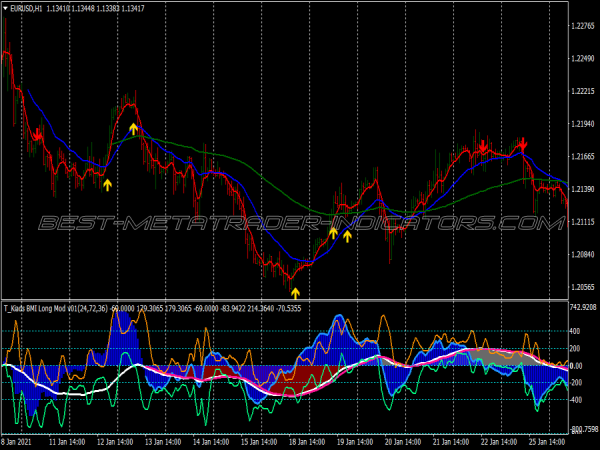600x450 pixels.
Task: Click the -400 level on indicator scale
Action: [x=576, y=400]
